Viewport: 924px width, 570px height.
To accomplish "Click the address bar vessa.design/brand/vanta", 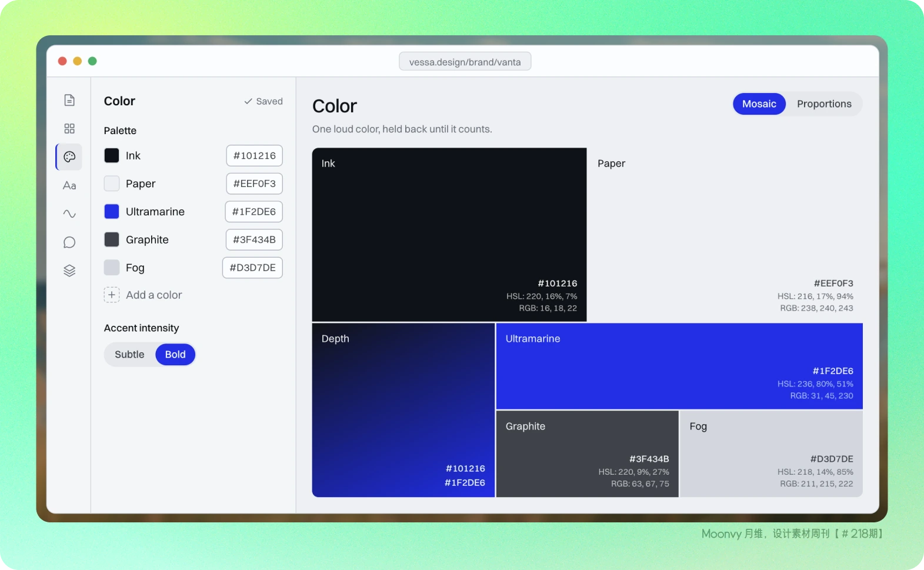I will pyautogui.click(x=465, y=62).
